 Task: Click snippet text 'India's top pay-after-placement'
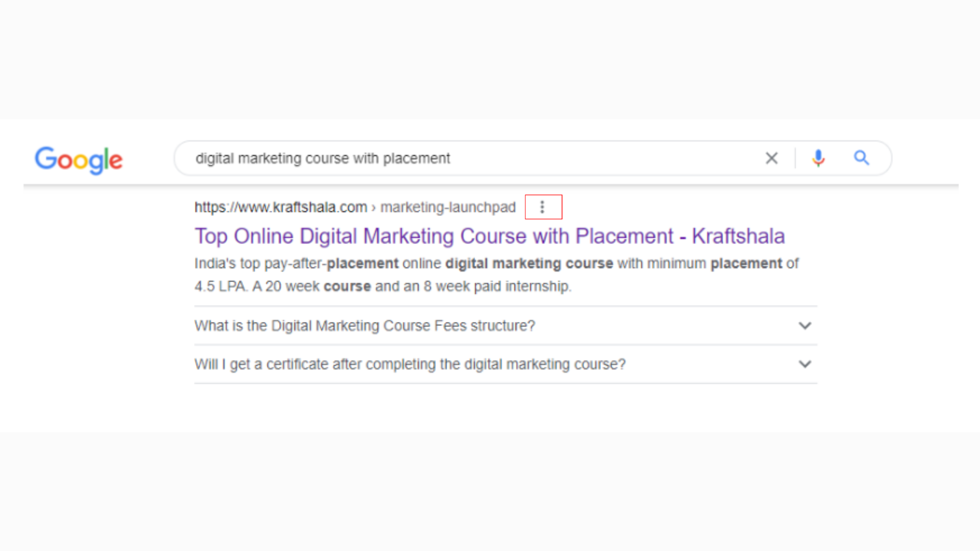pyautogui.click(x=296, y=264)
